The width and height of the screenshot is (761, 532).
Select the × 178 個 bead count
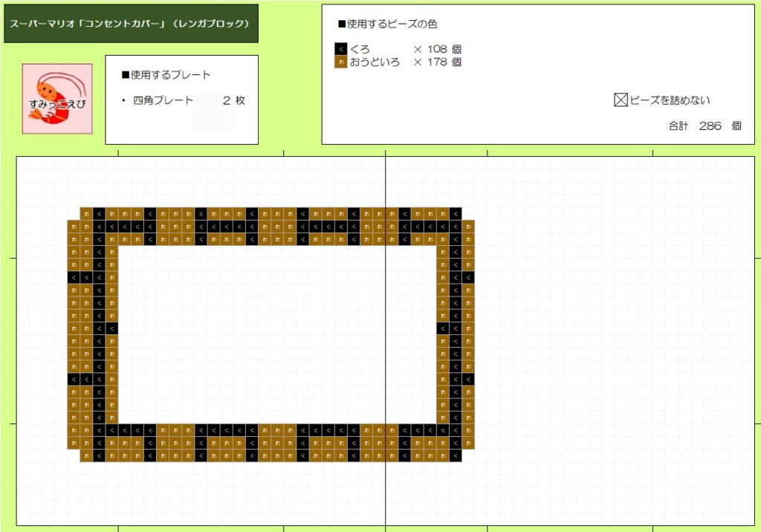(437, 62)
